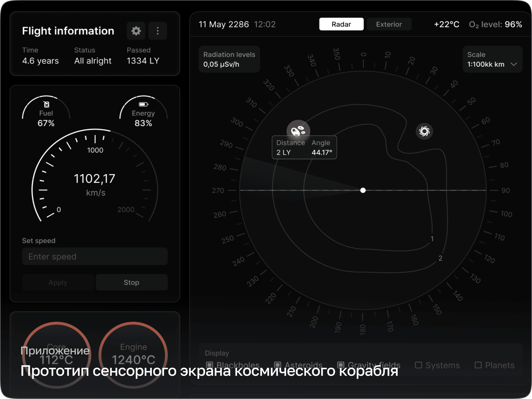The width and height of the screenshot is (532, 399).
Task: Click the fuel canister icon
Action: (46, 104)
